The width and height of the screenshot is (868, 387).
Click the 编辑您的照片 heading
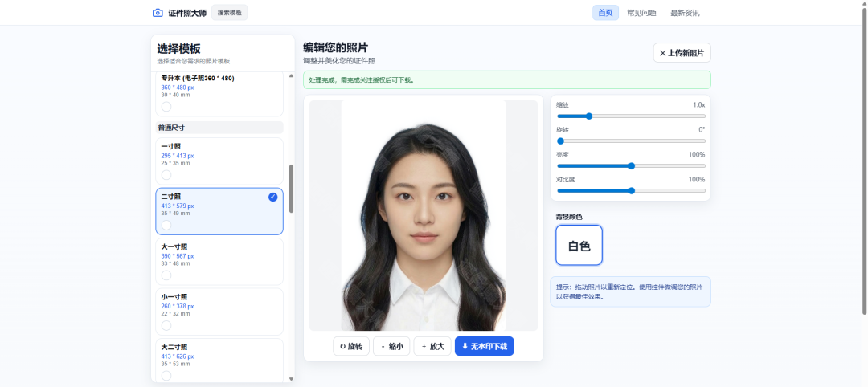[335, 47]
